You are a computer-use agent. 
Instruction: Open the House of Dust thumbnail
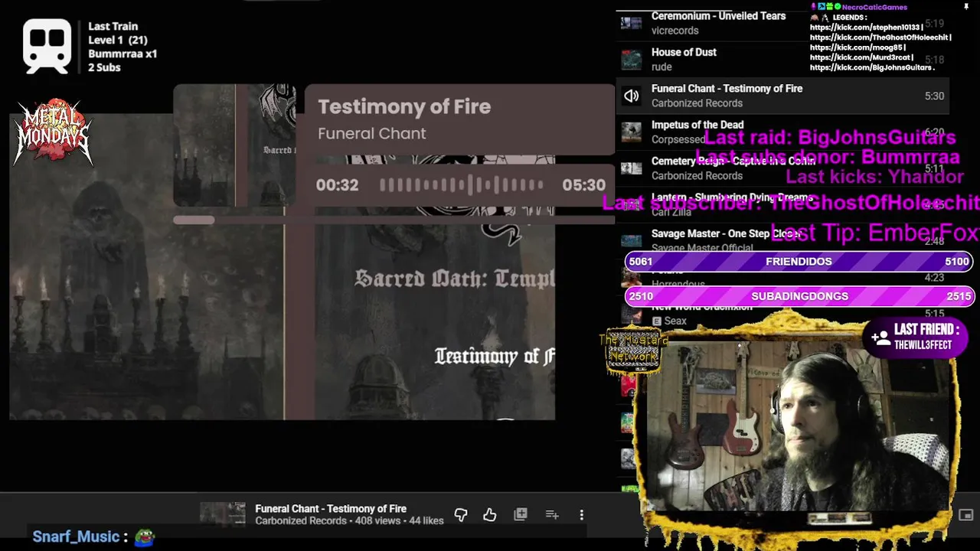point(632,60)
